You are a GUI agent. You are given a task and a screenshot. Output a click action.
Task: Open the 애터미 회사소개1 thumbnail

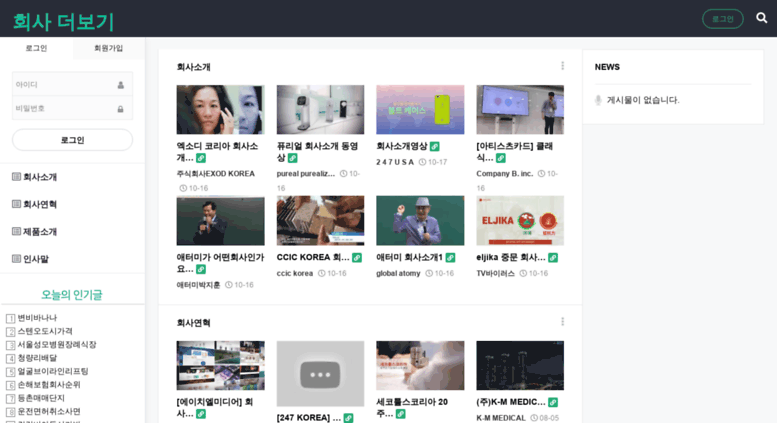420,220
